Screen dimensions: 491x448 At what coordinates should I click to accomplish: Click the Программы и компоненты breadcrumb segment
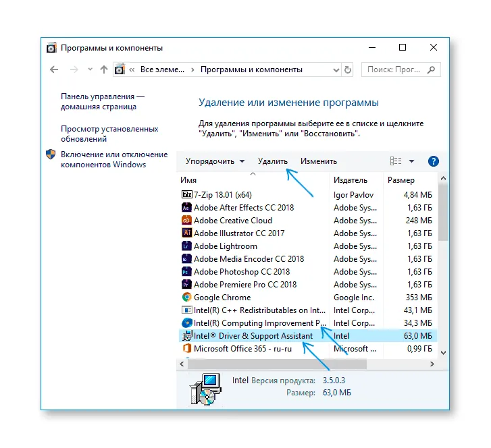click(251, 69)
